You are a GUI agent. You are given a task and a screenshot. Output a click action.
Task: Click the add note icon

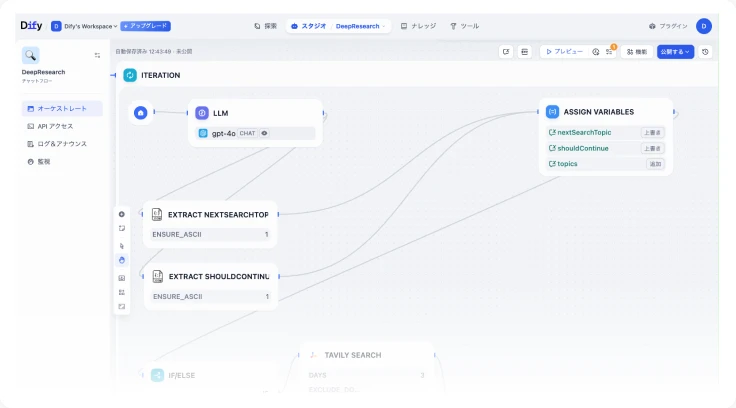point(122,228)
